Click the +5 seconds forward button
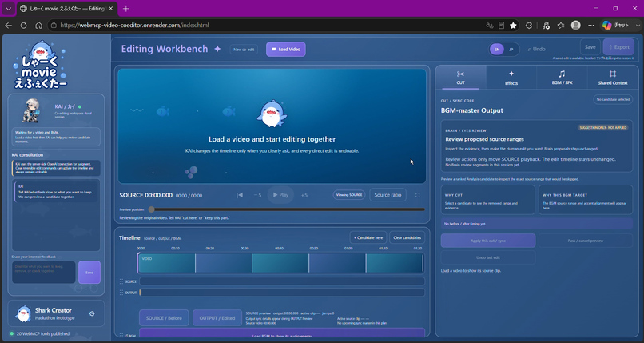This screenshot has height=343, width=644. [x=304, y=195]
